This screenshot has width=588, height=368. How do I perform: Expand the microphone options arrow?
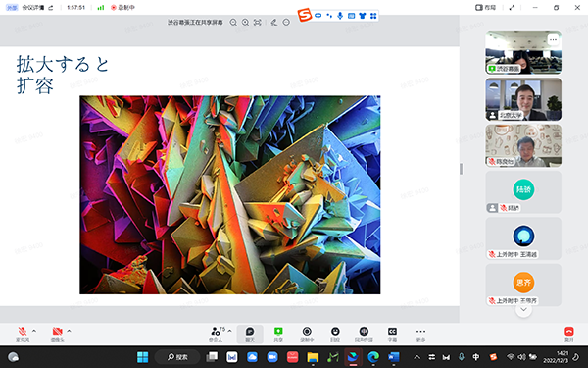34,331
